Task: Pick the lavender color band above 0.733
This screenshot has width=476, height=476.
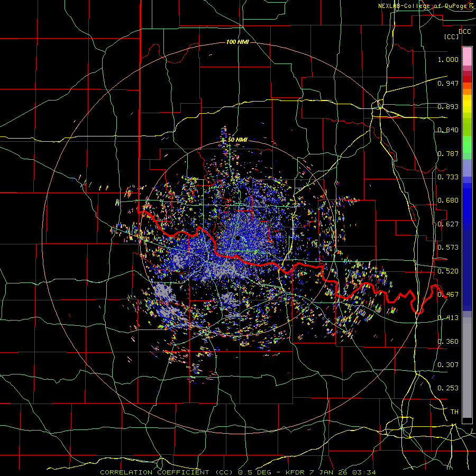Action: pyautogui.click(x=467, y=168)
